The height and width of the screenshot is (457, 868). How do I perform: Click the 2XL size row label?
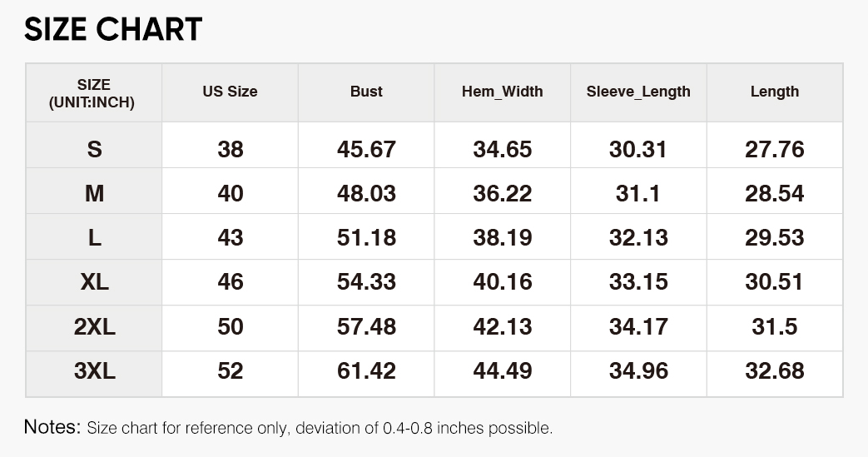(94, 327)
